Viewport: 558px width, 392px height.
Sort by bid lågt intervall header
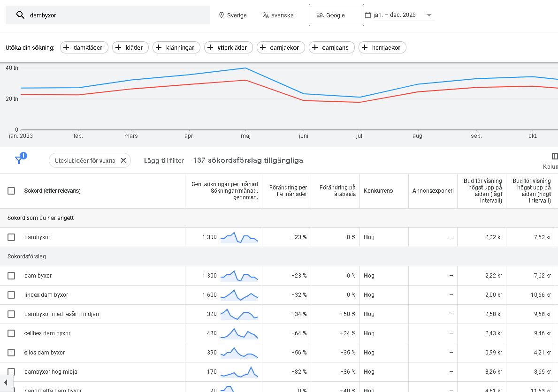point(482,191)
